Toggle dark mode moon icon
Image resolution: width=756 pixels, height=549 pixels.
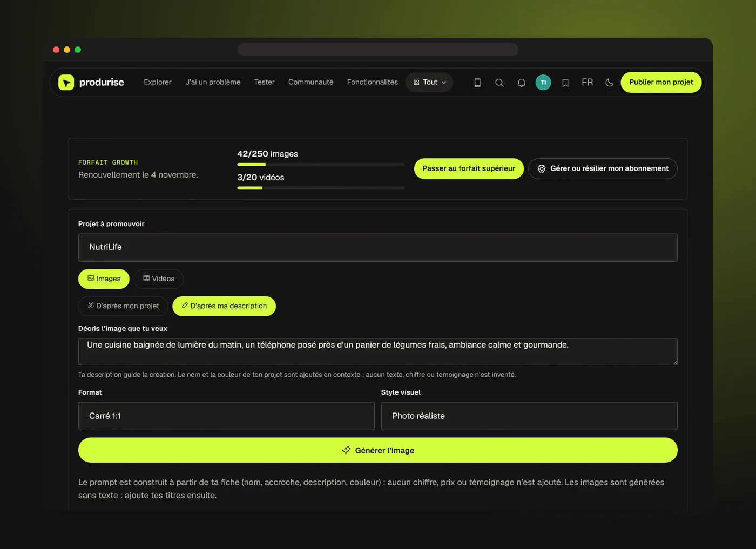point(610,83)
